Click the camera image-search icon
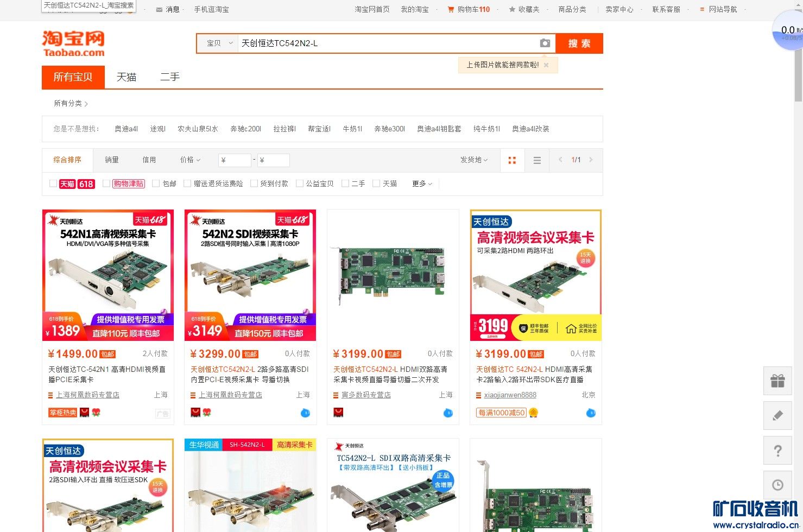803x532 pixels. pos(545,43)
